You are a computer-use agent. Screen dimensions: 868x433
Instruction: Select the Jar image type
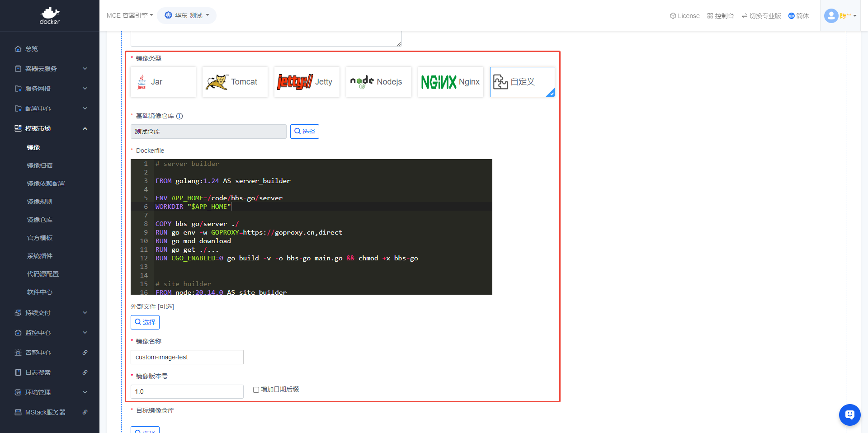(163, 82)
